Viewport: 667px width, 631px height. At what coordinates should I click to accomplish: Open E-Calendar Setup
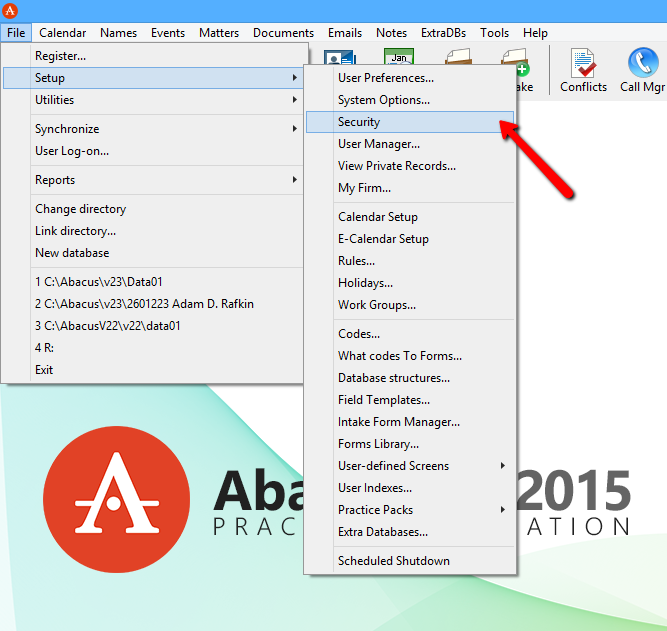pyautogui.click(x=410, y=239)
